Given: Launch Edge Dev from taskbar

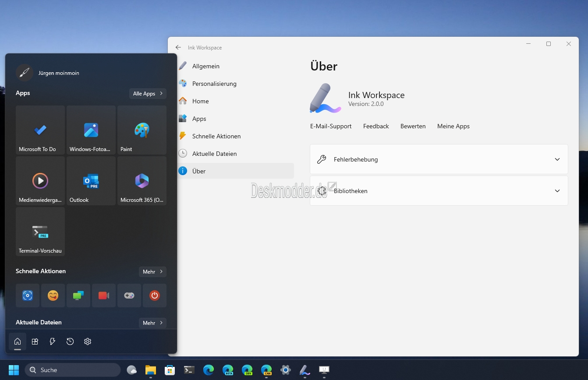Looking at the screenshot, I should coord(247,370).
